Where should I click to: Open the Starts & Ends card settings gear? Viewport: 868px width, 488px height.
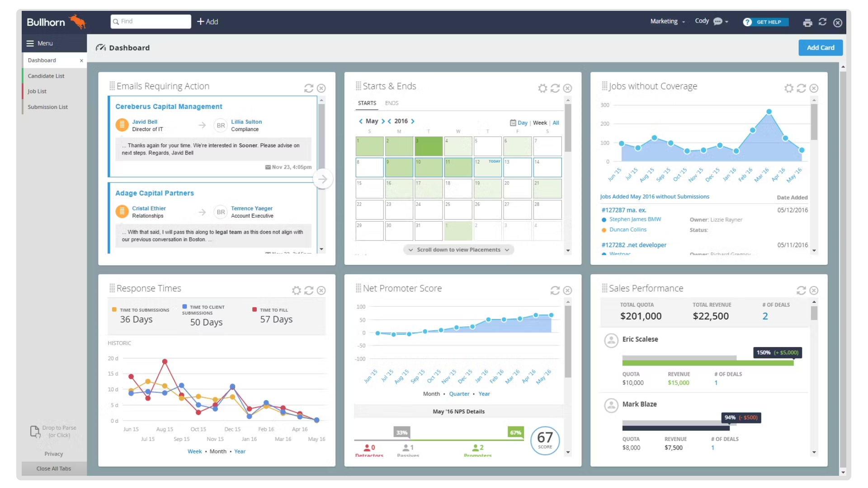tap(542, 88)
